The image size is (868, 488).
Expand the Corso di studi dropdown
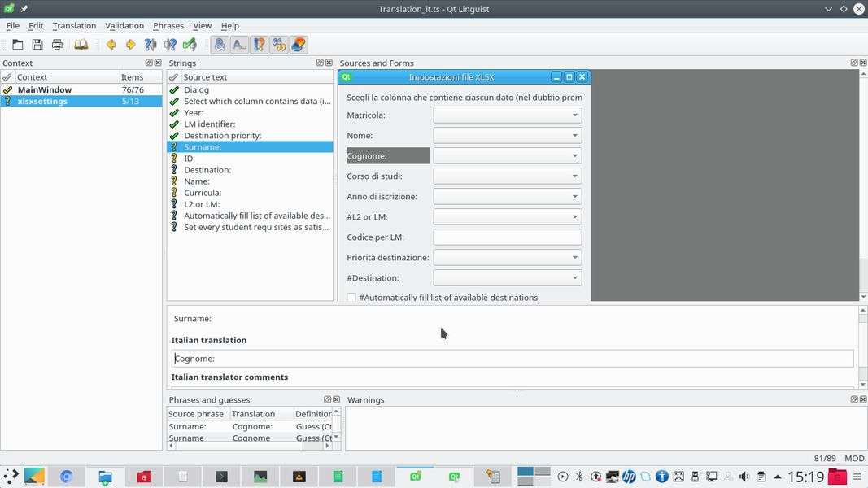[x=507, y=176]
